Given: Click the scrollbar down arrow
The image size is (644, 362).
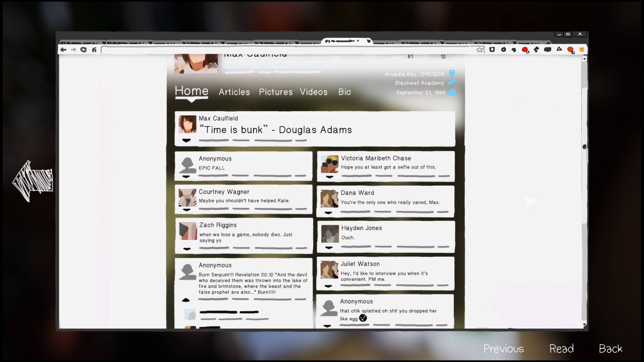Looking at the screenshot, I should (585, 324).
